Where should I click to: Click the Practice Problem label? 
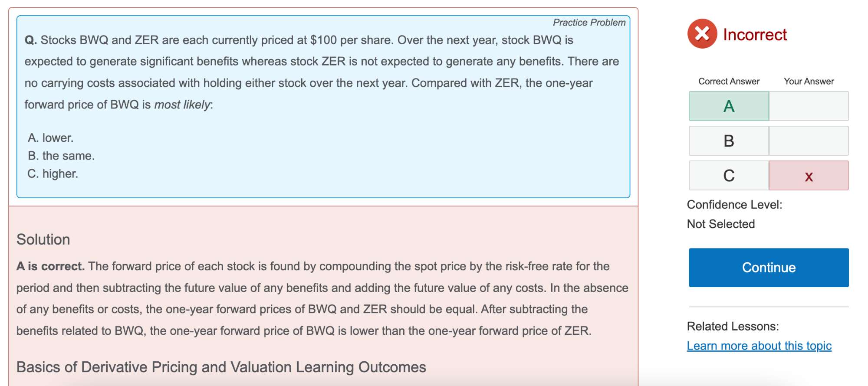point(589,23)
